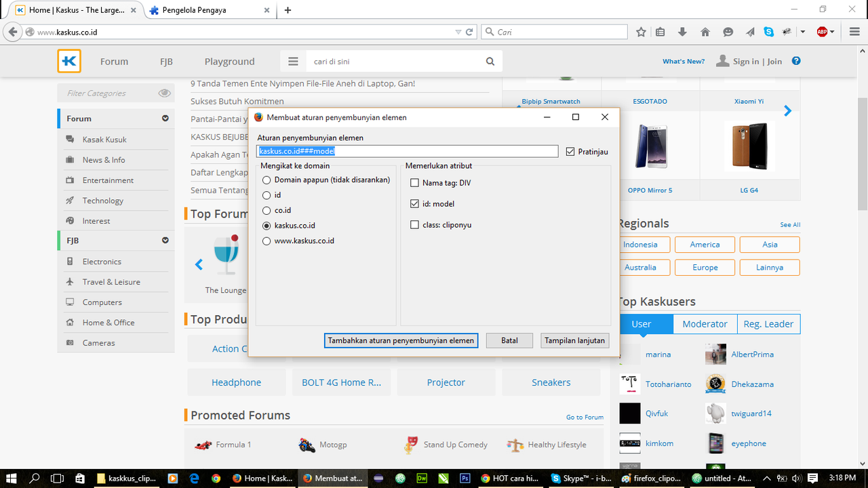This screenshot has height=488, width=868.
Task: Open the Firefox Hello chat smiley icon
Action: tap(728, 32)
